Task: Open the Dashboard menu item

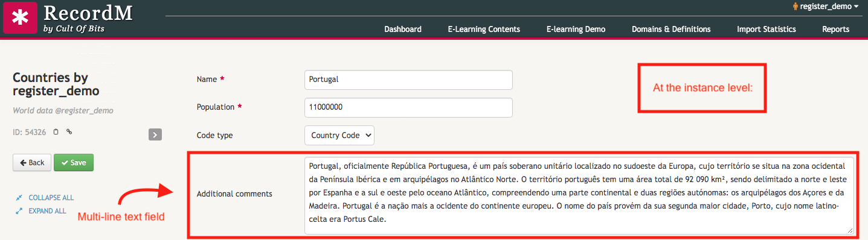Action: pyautogui.click(x=403, y=29)
